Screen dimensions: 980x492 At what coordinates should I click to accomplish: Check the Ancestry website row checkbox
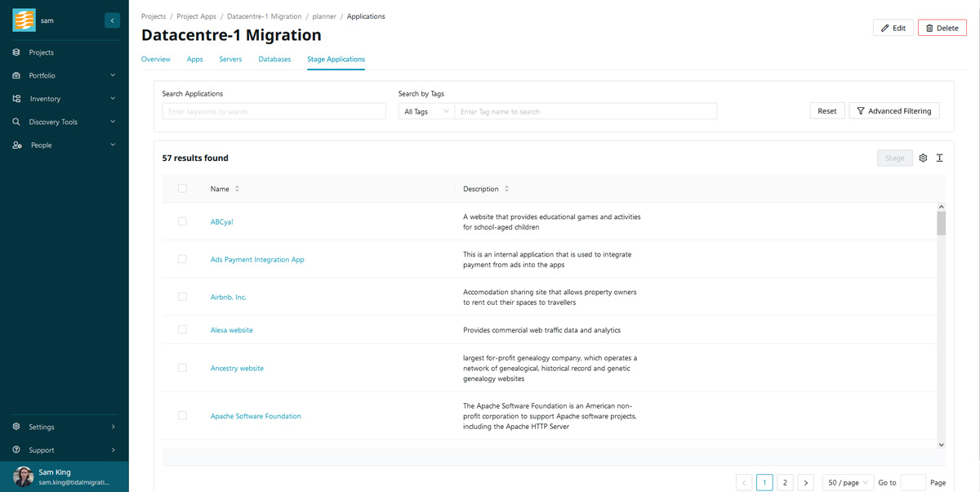(x=182, y=368)
